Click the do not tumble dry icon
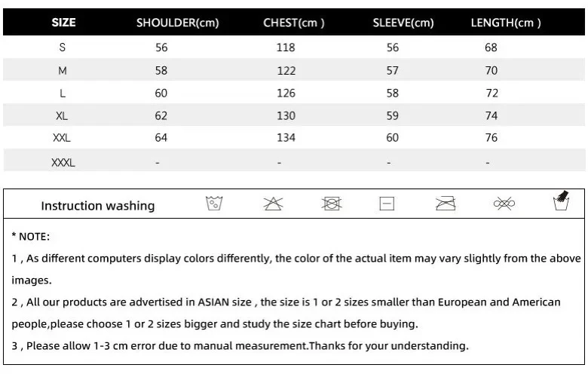Image resolution: width=588 pixels, height=377 pixels. pos(330,204)
